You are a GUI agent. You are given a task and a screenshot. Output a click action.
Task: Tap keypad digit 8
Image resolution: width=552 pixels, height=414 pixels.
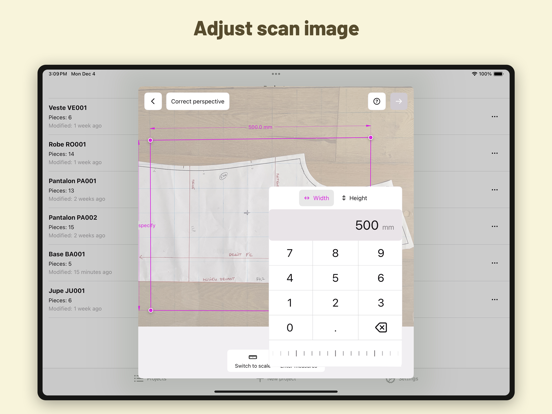(335, 253)
